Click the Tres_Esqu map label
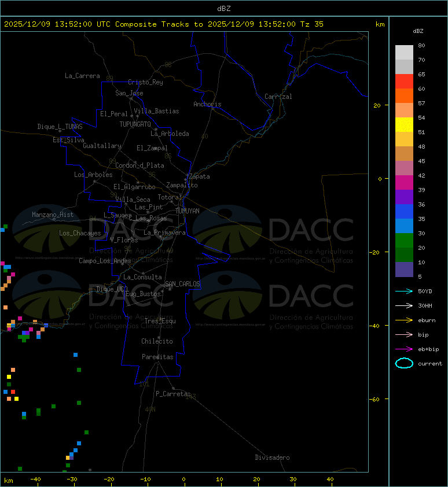The width and height of the screenshot is (448, 487). pos(160,321)
